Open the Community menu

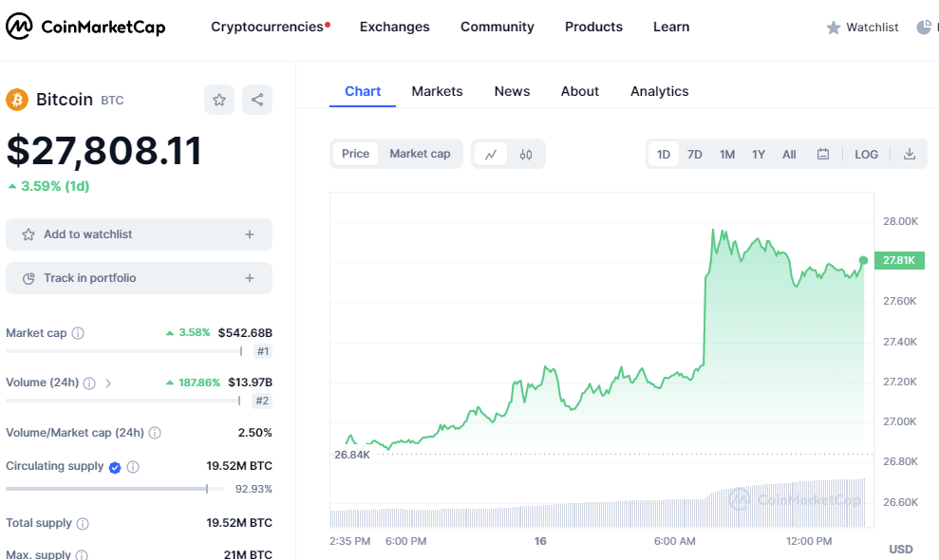498,27
